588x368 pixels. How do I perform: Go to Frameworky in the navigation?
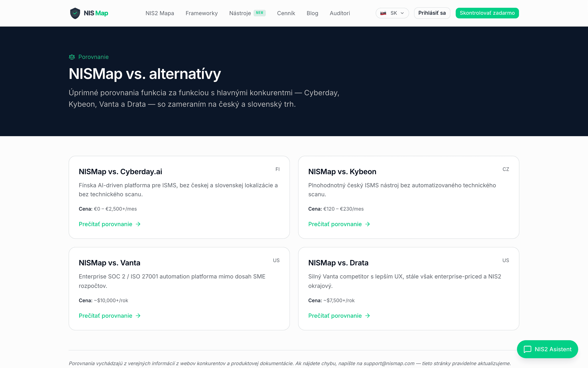[202, 13]
